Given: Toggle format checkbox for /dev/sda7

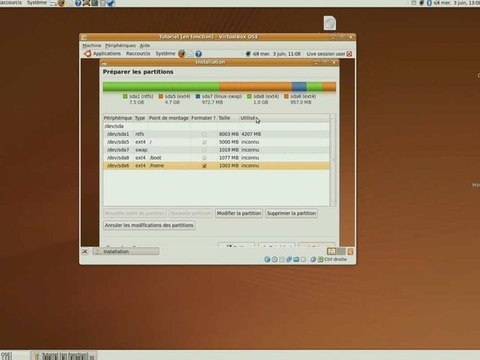Looking at the screenshot, I should [204, 150].
